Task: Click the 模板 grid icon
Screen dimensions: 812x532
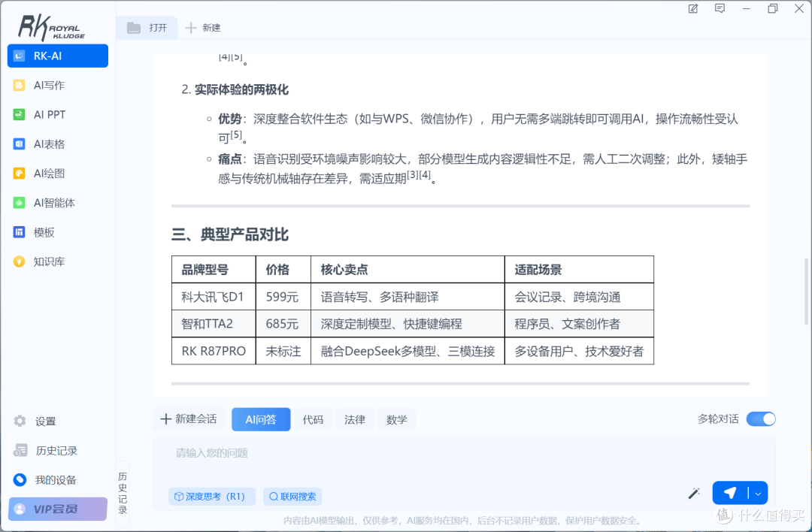Action: click(19, 232)
